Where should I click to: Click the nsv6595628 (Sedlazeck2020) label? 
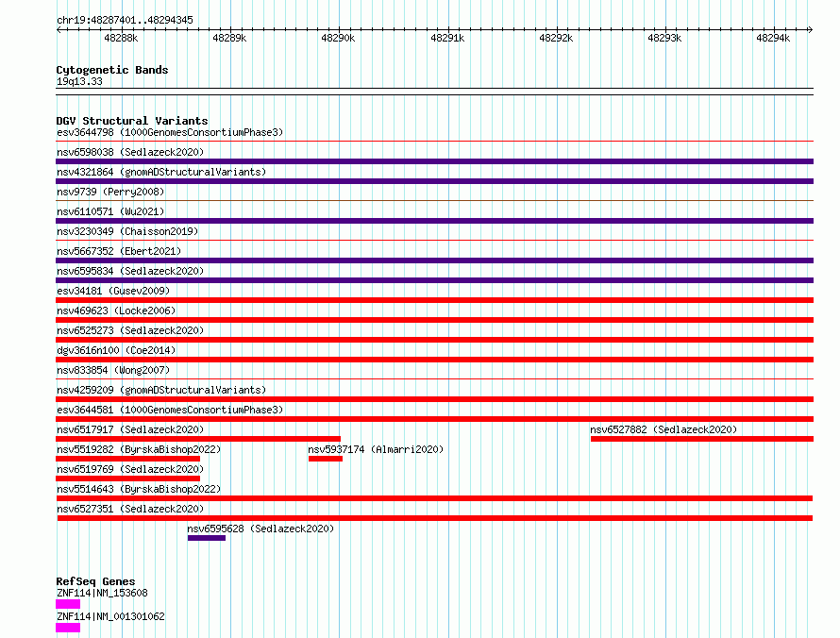pyautogui.click(x=260, y=529)
